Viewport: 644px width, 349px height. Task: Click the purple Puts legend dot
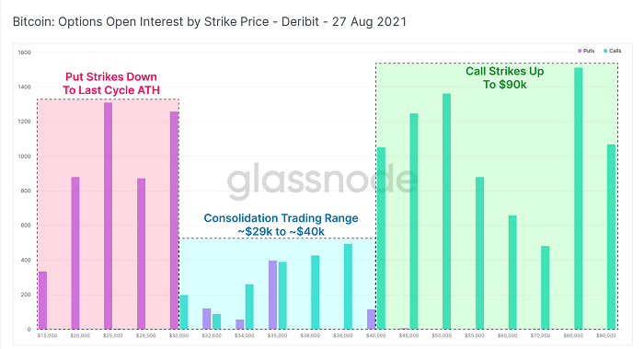coord(580,51)
